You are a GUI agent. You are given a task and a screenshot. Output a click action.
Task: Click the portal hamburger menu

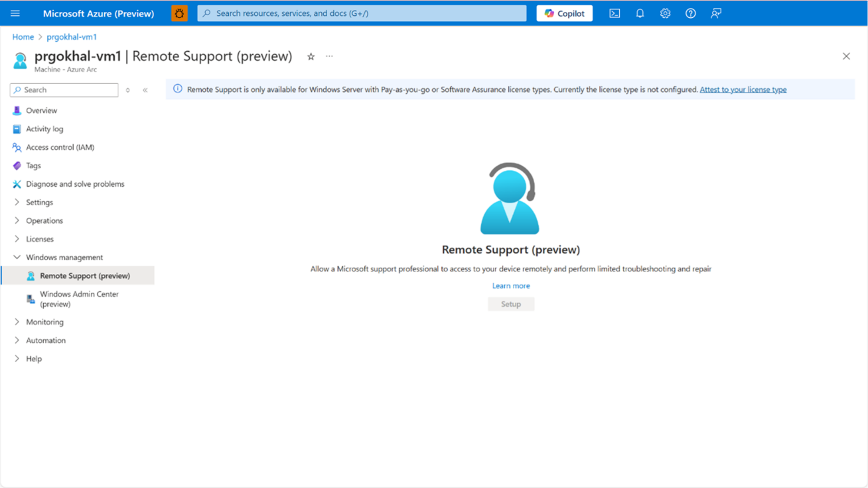coord(15,13)
